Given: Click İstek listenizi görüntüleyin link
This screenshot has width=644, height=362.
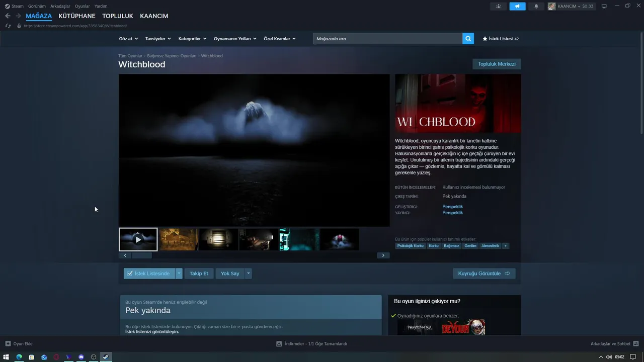Looking at the screenshot, I should pos(152,332).
